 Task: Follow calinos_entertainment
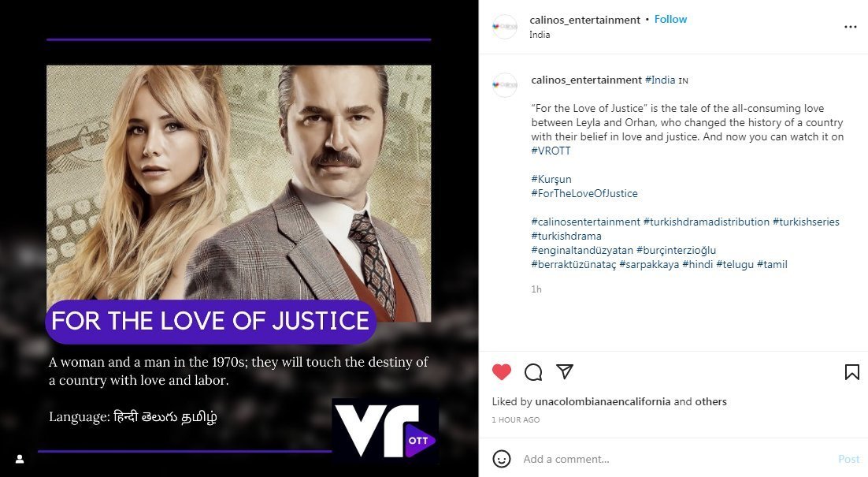click(x=670, y=20)
